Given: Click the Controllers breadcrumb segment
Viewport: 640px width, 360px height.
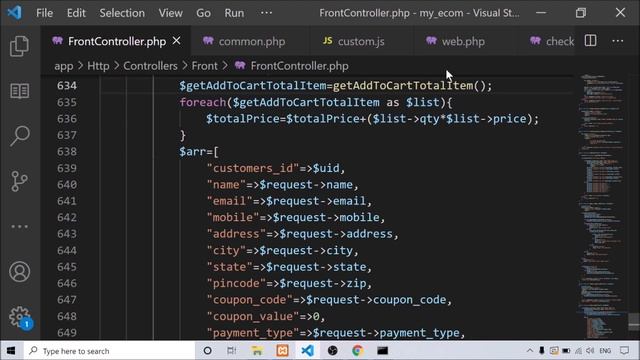Looking at the screenshot, I should pyautogui.click(x=150, y=66).
